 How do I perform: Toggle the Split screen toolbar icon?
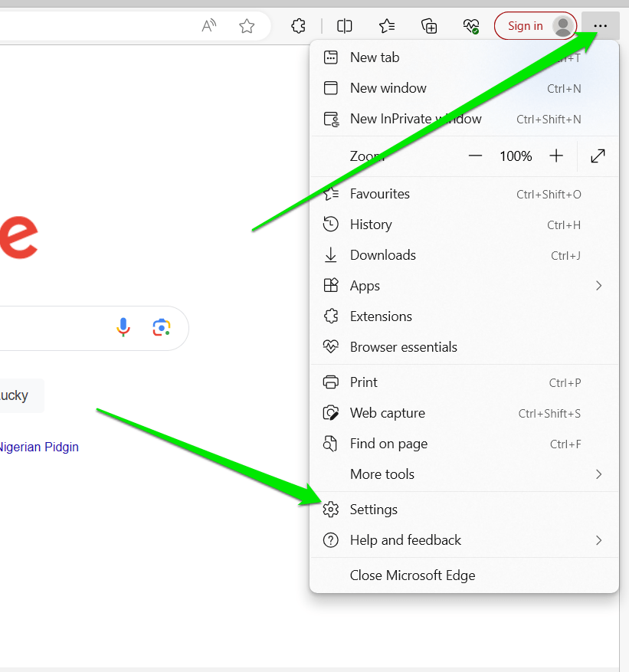coord(345,26)
